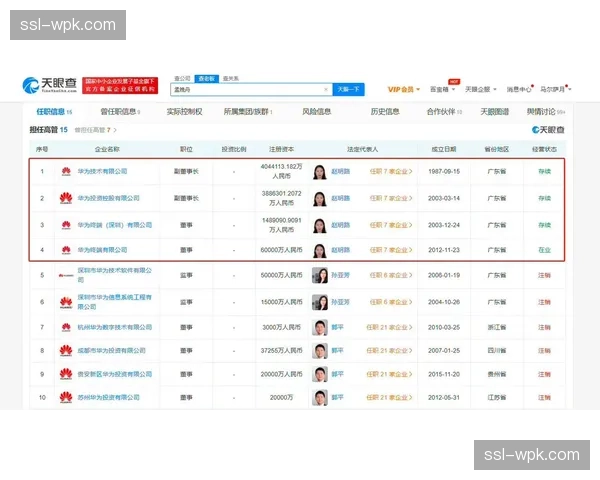Open 赵明路's photo in row 2

click(x=320, y=198)
